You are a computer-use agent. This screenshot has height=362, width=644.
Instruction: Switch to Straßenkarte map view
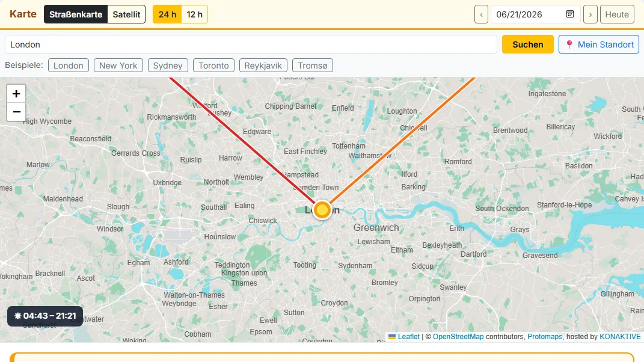[76, 14]
